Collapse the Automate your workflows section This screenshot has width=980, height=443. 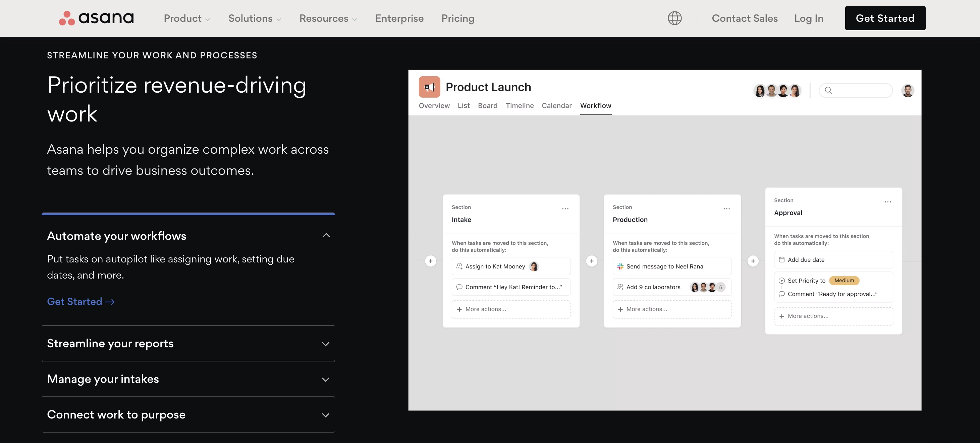(326, 235)
